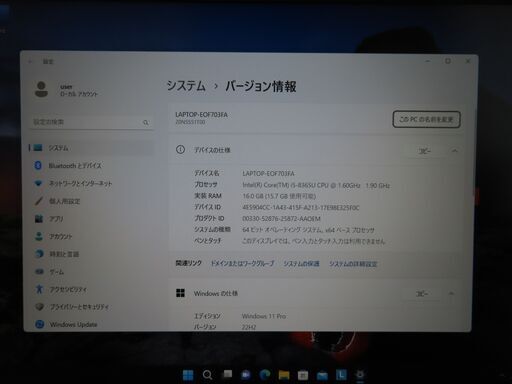Click the magnifier icon in settings search
Viewport: 512px width, 384px height.
(x=146, y=123)
